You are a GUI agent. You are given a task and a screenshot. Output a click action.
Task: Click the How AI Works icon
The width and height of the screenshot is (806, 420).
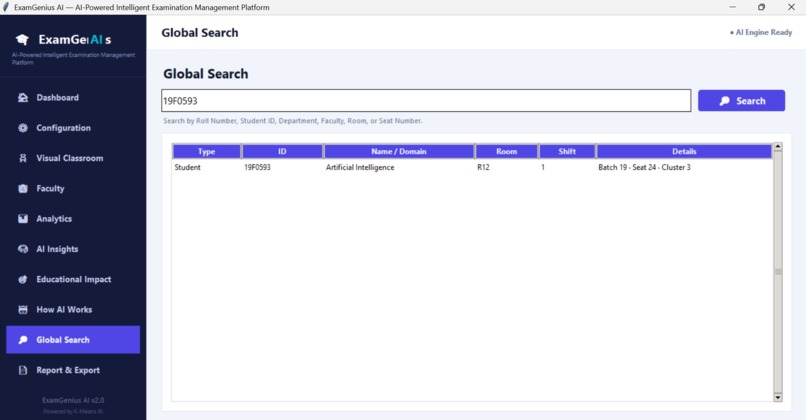(x=23, y=309)
